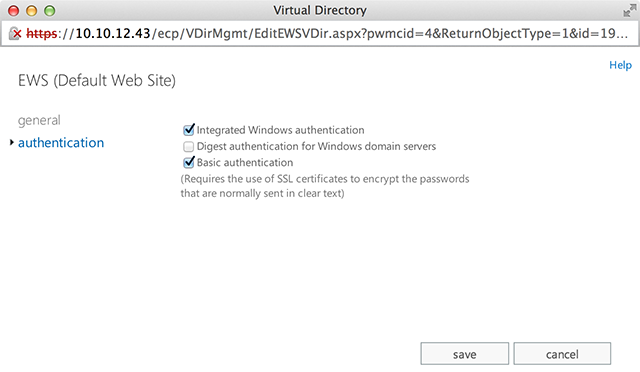
Task: Click the EWS (Default Web Site) heading
Action: tap(97, 80)
